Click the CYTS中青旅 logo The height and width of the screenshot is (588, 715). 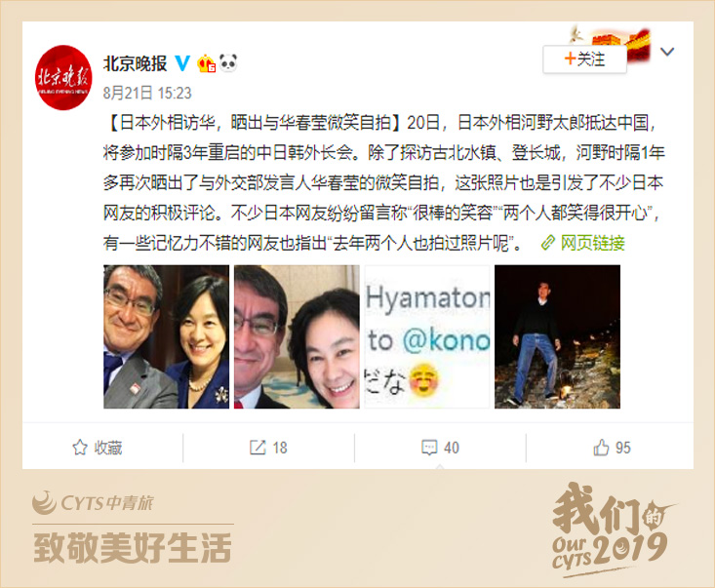click(x=93, y=503)
